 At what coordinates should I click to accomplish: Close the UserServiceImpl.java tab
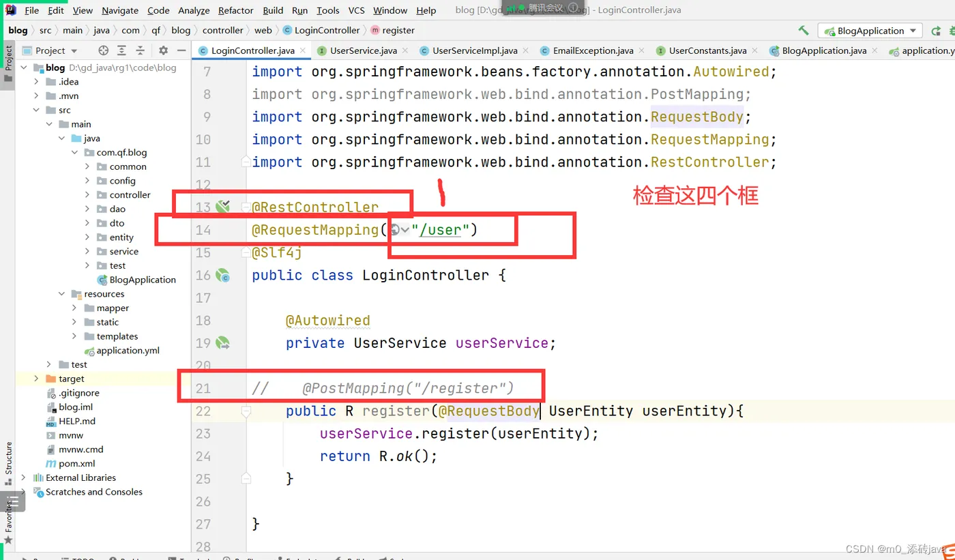526,50
